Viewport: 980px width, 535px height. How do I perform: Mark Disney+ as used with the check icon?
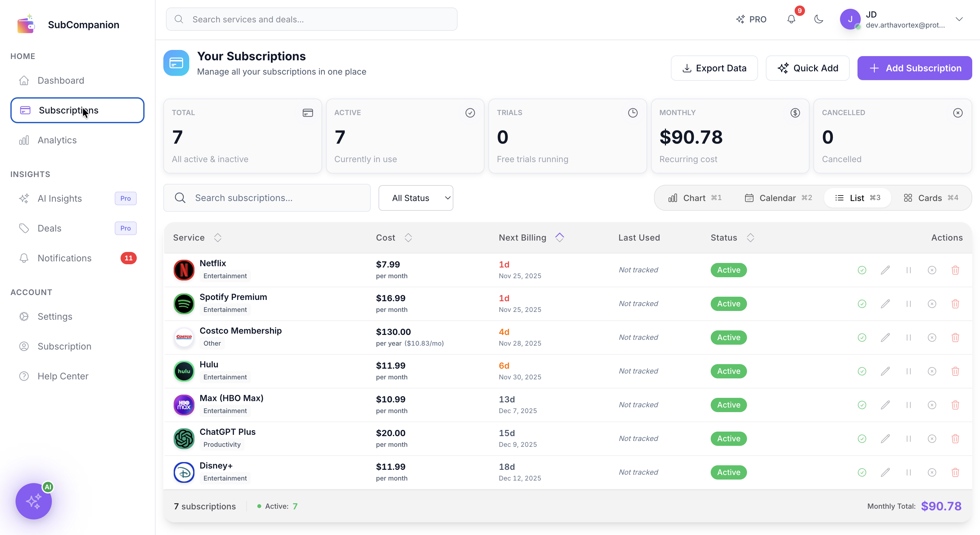862,472
